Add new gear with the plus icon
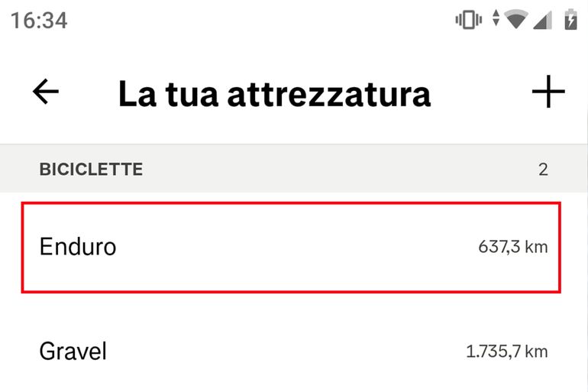Image resolution: width=588 pixels, height=392 pixels. click(x=548, y=92)
